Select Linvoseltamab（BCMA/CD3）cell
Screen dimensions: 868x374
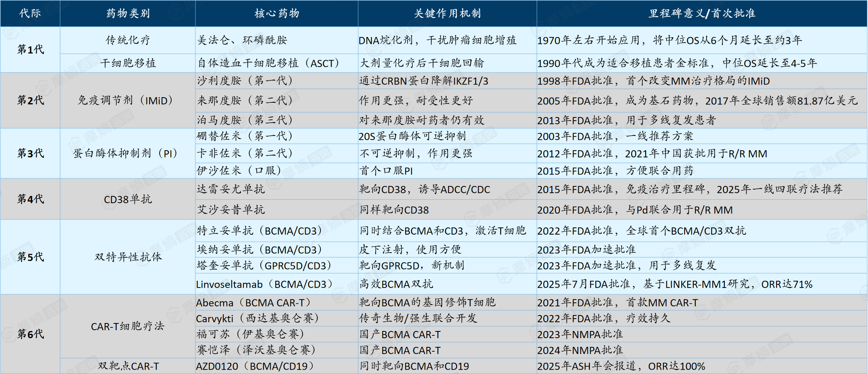(277, 284)
